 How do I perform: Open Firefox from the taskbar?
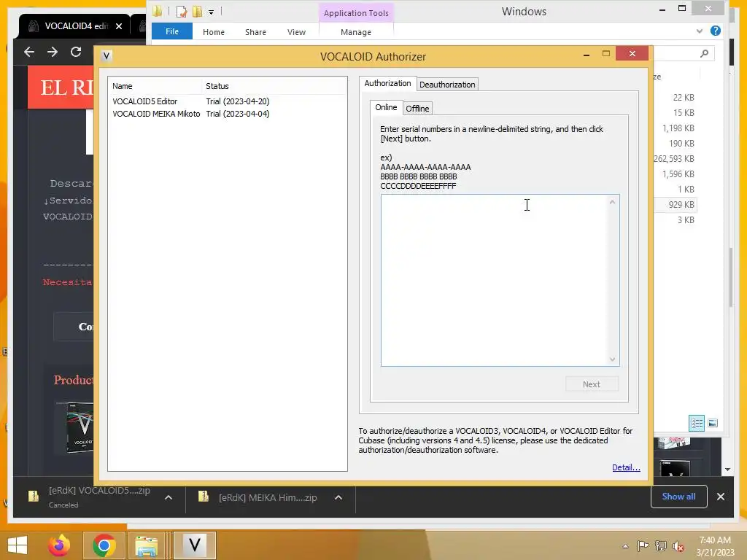(59, 545)
